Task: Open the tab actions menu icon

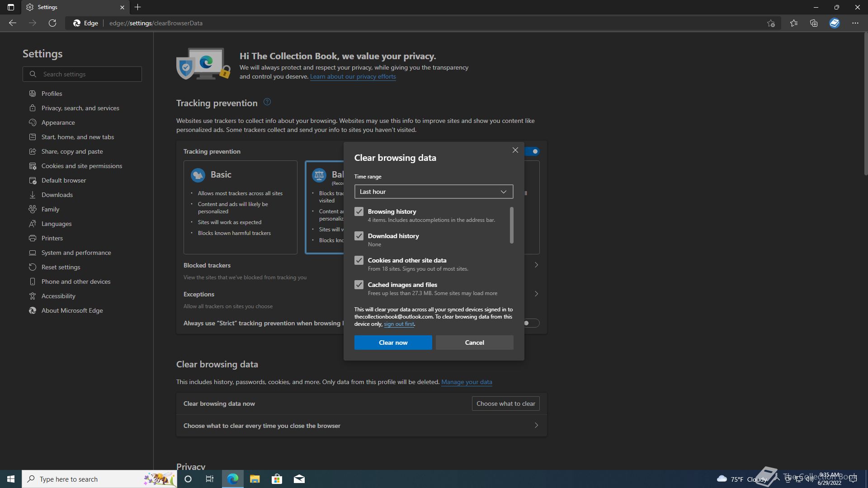Action: tap(11, 7)
